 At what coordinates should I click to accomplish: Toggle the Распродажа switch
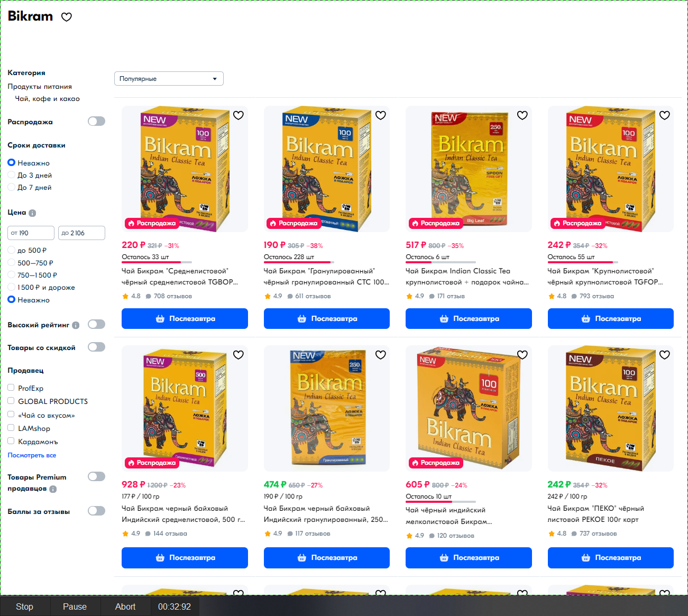pos(96,121)
